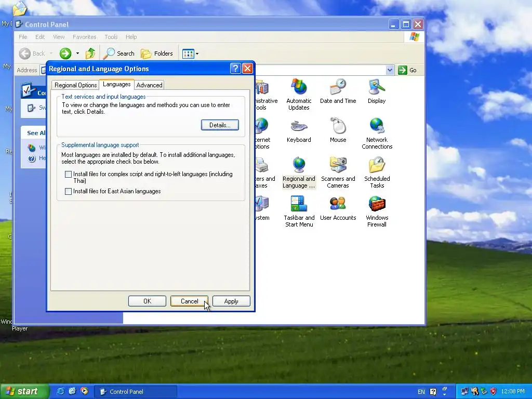Viewport: 532px width, 399px height.
Task: Click the red security shield tray icon
Action: (494, 392)
